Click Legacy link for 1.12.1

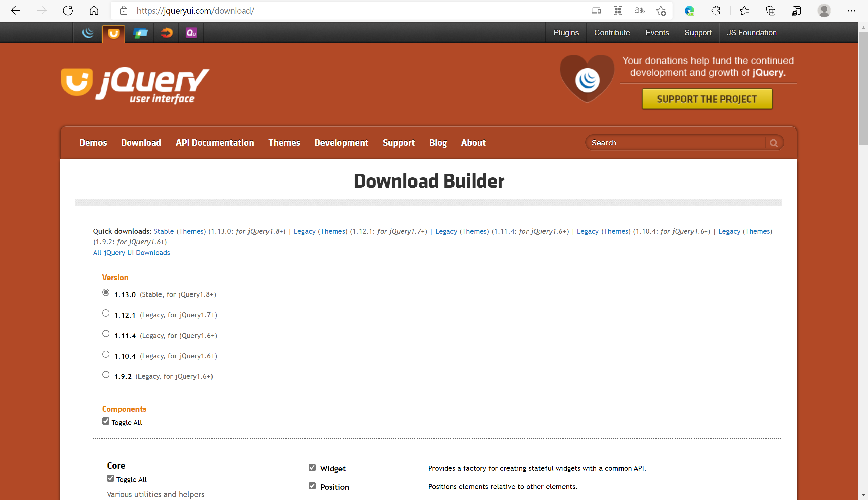304,231
